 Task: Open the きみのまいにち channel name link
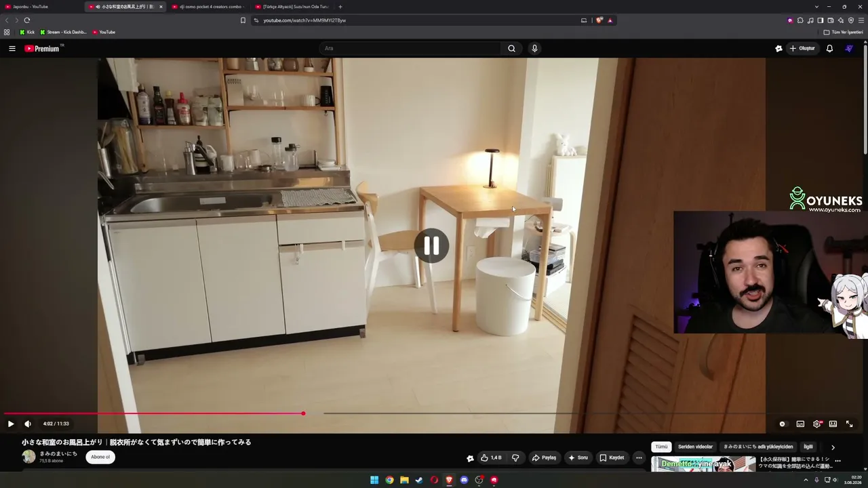(58, 453)
